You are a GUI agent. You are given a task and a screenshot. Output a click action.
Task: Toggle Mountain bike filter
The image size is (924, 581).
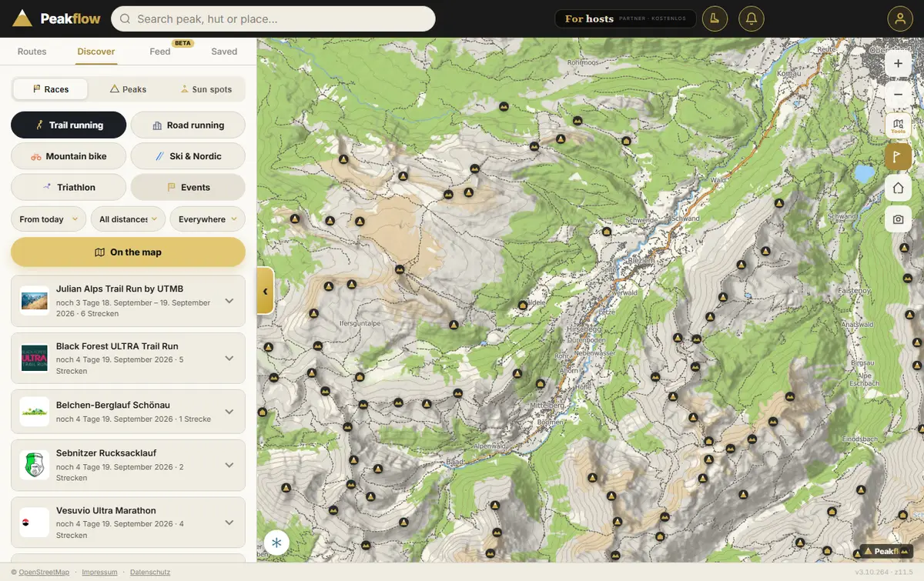pos(69,156)
